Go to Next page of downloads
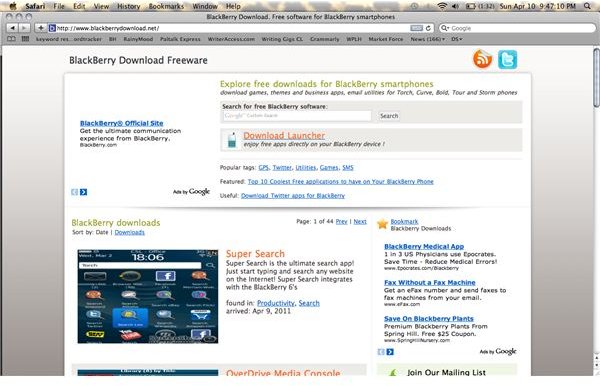The width and height of the screenshot is (600, 386). click(x=360, y=222)
